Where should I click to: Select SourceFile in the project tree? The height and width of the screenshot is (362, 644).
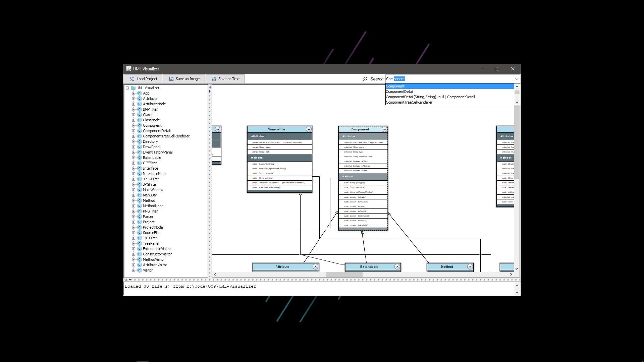[151, 233]
